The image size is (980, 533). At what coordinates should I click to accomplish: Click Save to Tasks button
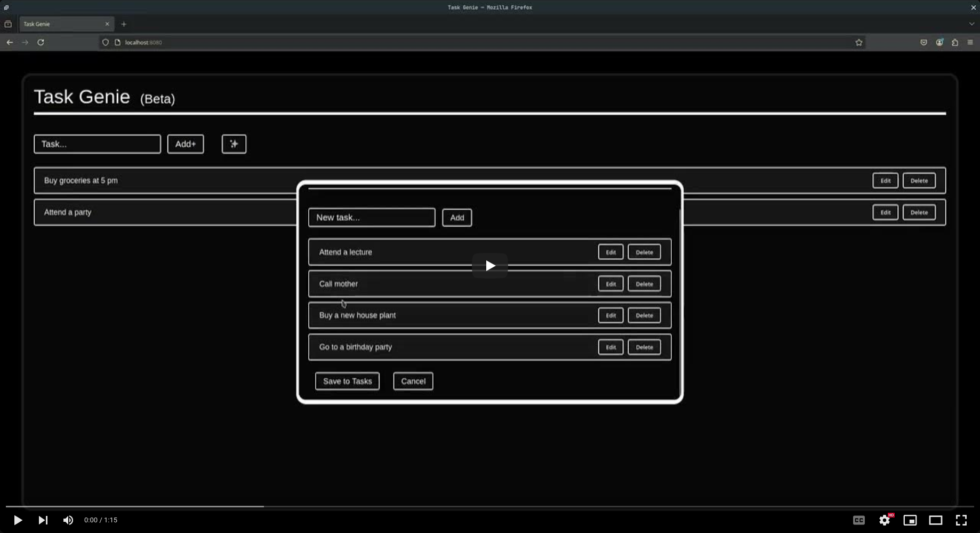347,381
